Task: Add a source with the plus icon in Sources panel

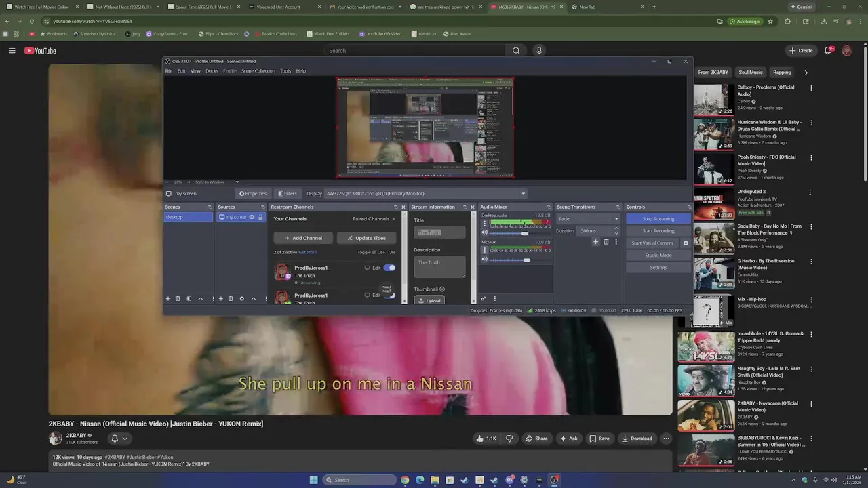Action: [220, 298]
